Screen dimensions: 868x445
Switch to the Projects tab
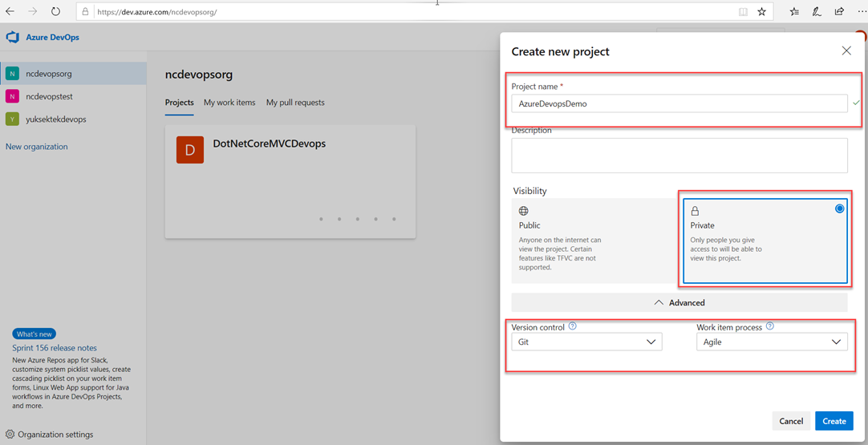(180, 103)
